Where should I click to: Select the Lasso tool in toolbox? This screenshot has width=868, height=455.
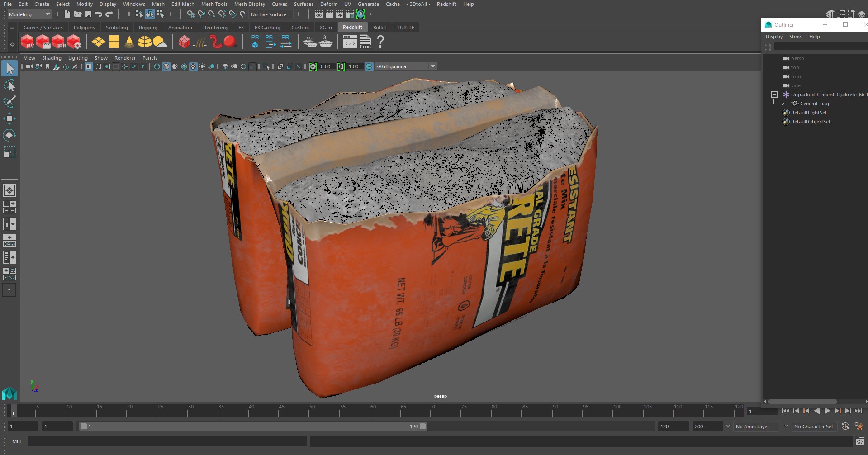tap(9, 85)
